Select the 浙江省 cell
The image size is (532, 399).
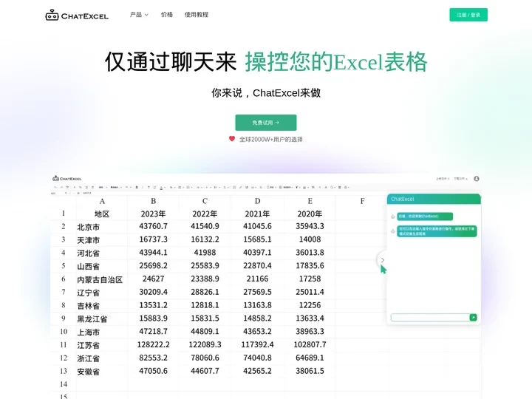point(102,358)
